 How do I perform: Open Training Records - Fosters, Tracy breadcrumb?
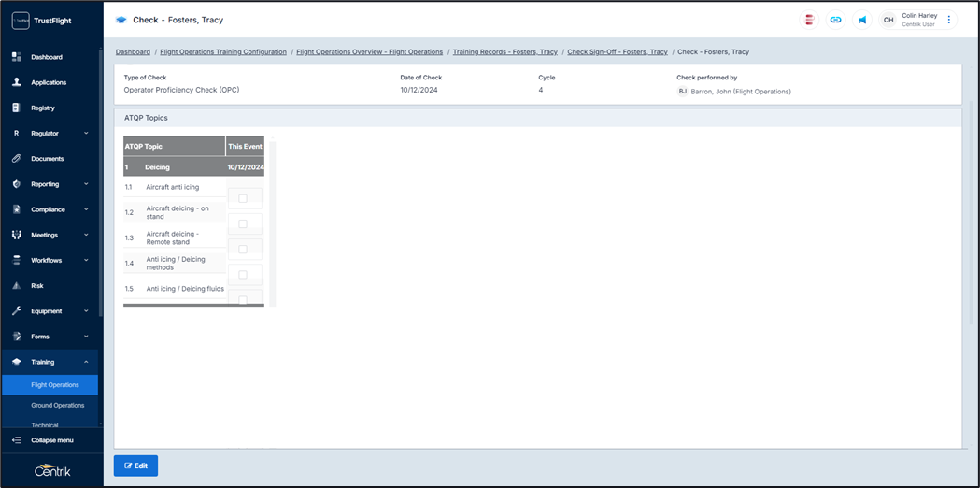[504, 52]
